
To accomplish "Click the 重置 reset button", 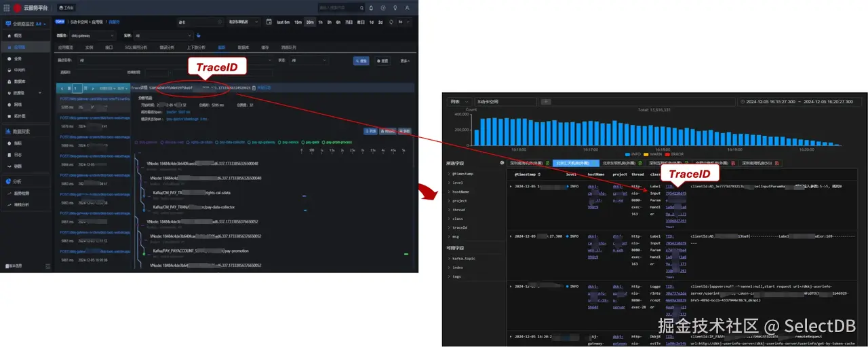I will (383, 60).
